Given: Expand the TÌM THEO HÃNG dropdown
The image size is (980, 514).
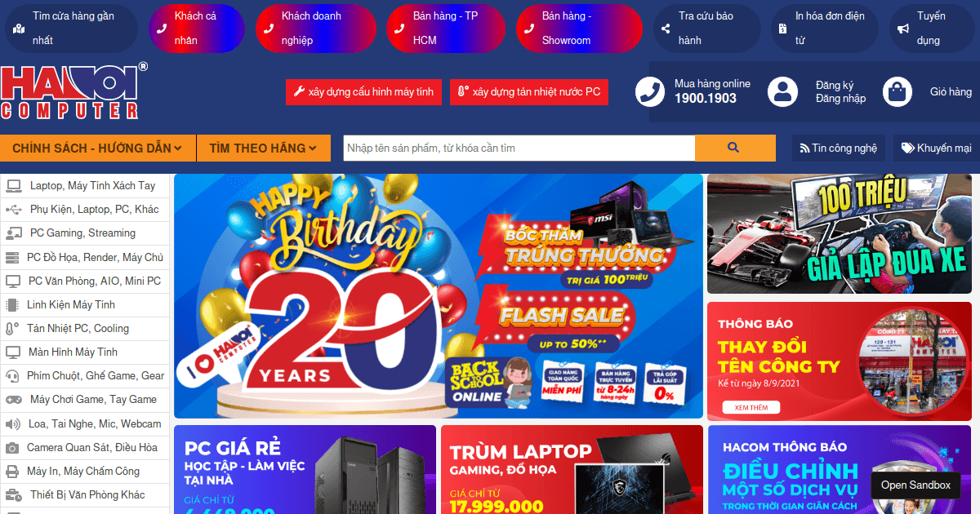Looking at the screenshot, I should (264, 148).
